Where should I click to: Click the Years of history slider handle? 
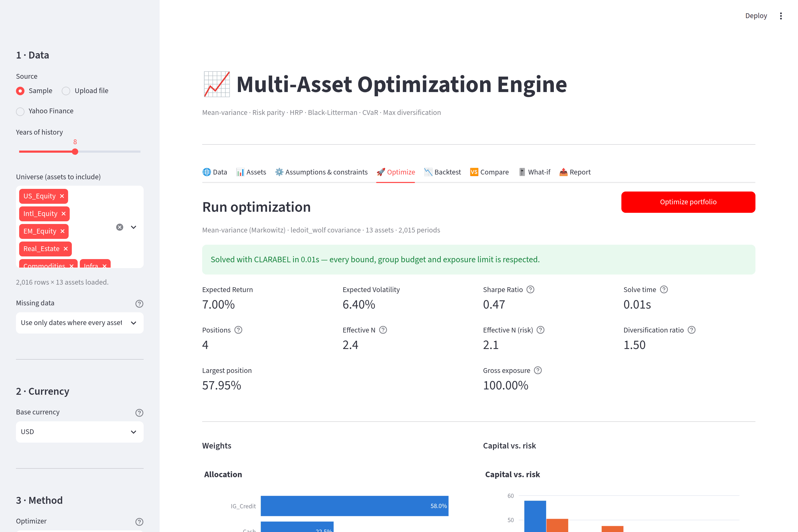click(x=75, y=152)
